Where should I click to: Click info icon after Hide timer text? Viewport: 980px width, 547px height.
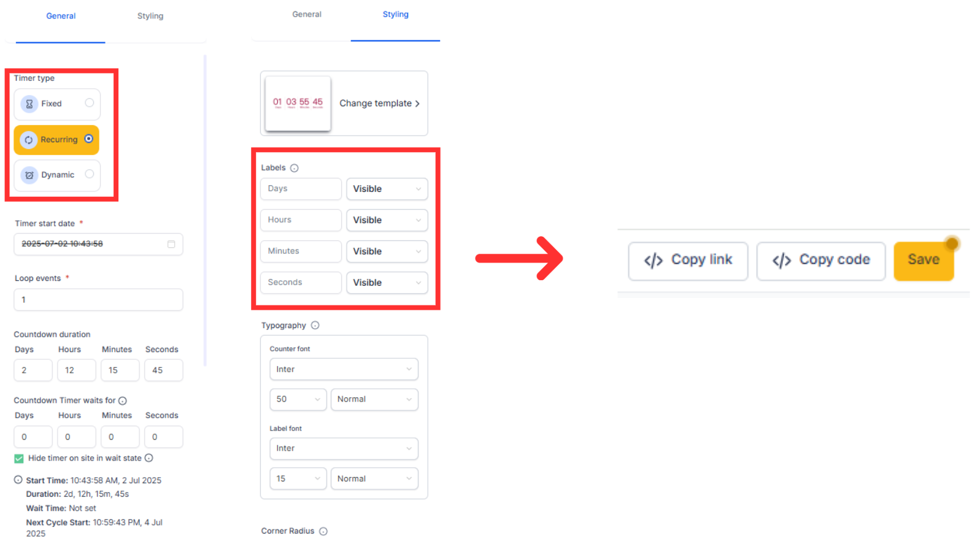coord(149,458)
